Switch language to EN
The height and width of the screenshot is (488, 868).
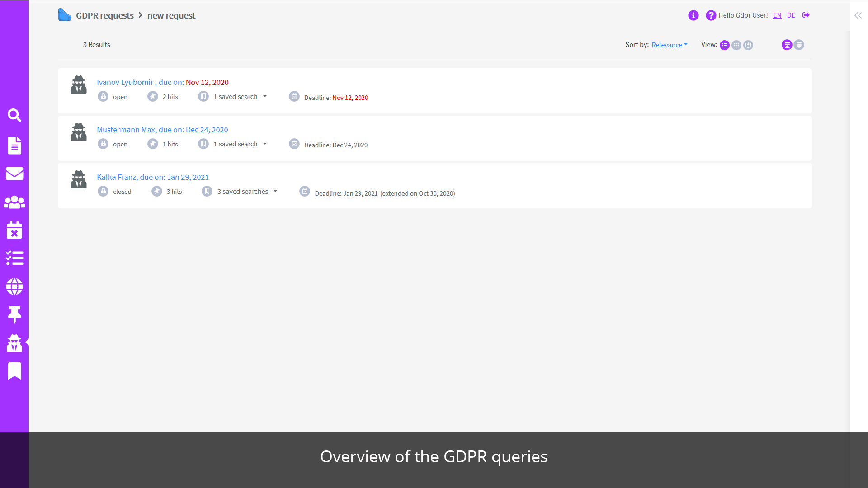point(777,15)
